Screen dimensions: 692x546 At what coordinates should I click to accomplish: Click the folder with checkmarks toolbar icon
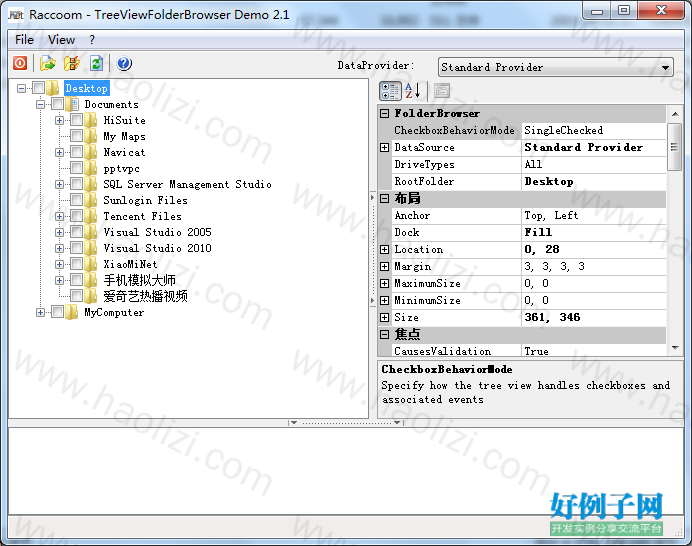point(72,64)
